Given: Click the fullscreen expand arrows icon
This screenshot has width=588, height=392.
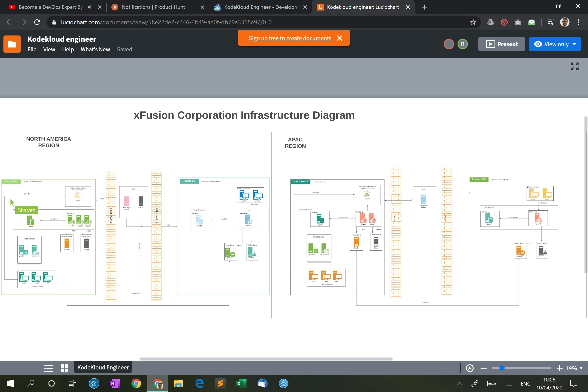Looking at the screenshot, I should click(574, 66).
